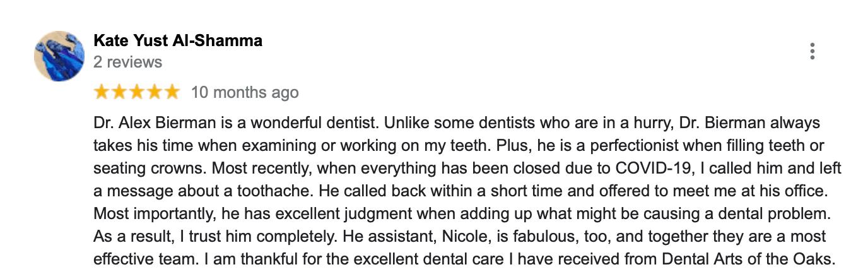Click the first star of the rating
This screenshot has width=868, height=279.
point(102,93)
